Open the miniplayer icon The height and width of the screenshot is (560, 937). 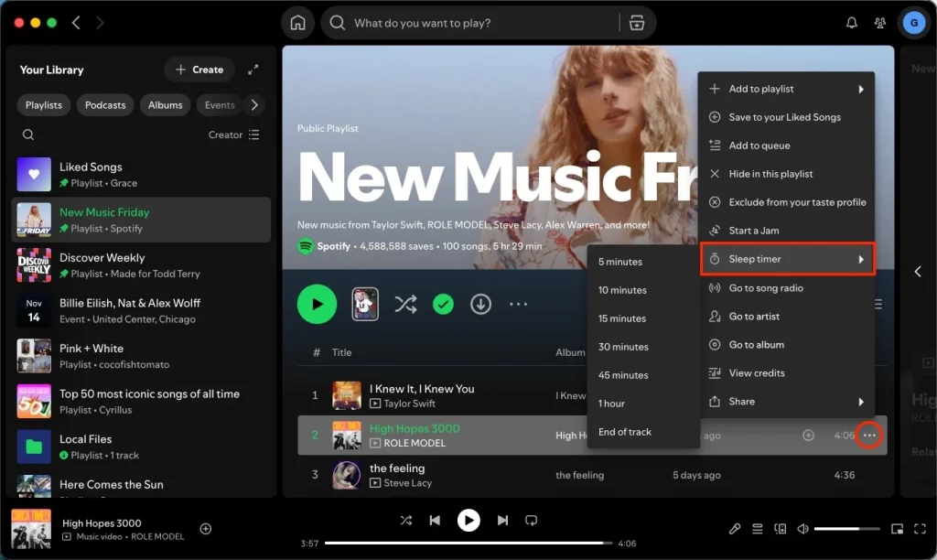point(897,529)
